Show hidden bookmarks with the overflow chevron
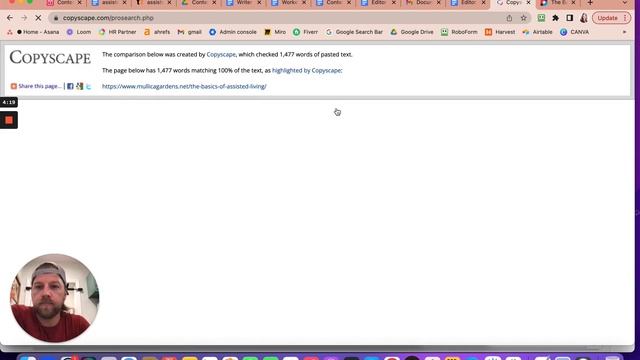Screen dimensions: 640x360 click(x=624, y=32)
